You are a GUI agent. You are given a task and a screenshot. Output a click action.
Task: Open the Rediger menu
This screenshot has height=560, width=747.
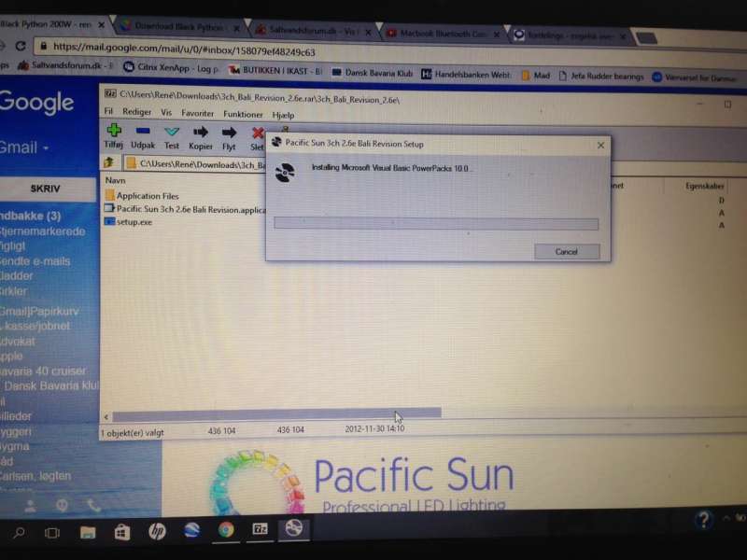(x=136, y=112)
